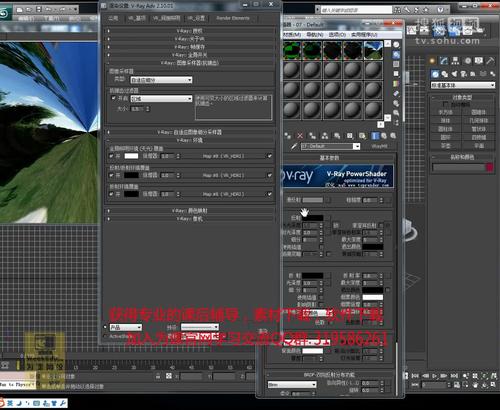Open Options (O) menu in Material Editor

coord(337,35)
